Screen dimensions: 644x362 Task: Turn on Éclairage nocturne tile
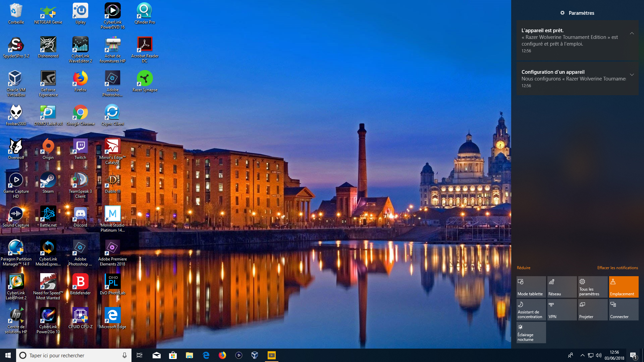[x=531, y=333]
